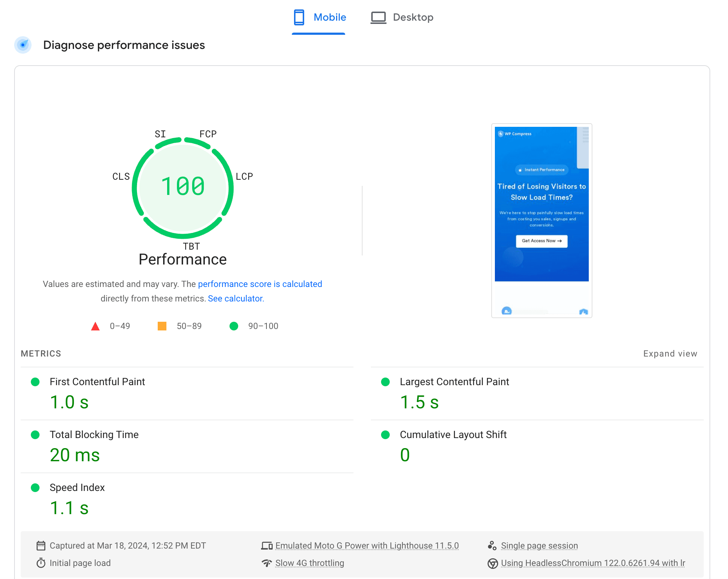
Task: Click the Chromium browser icon in the footer
Action: [x=492, y=563]
